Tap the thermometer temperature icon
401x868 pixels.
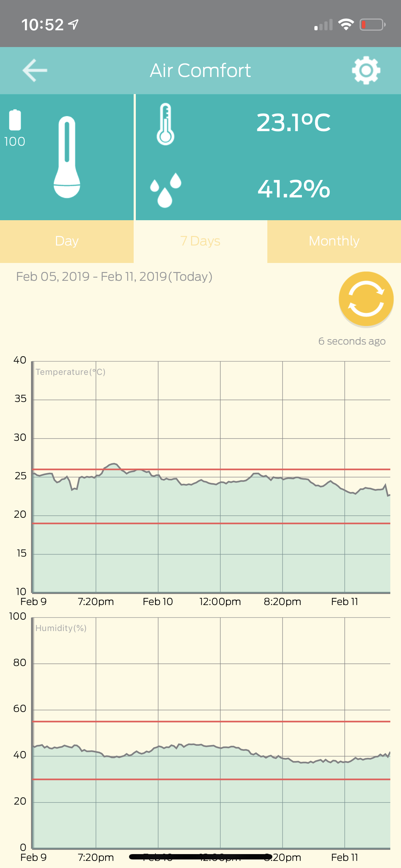tap(165, 124)
